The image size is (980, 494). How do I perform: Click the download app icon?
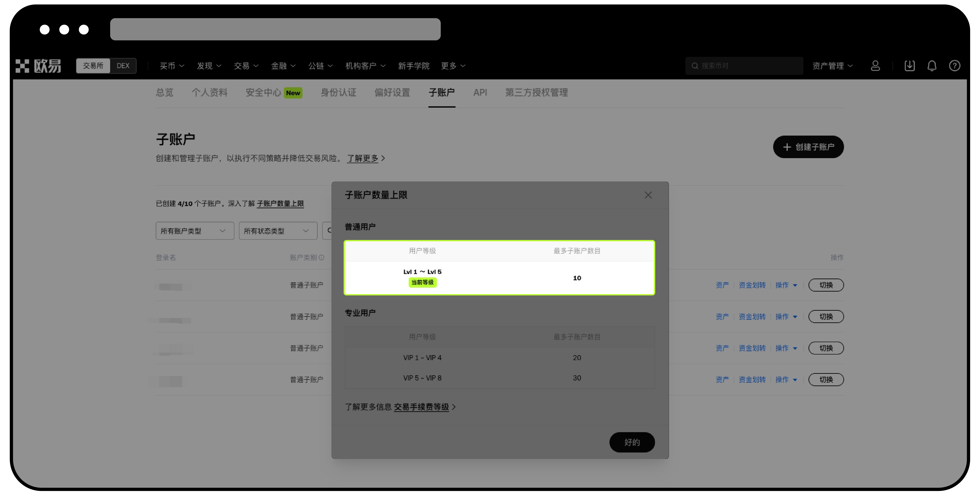(909, 66)
